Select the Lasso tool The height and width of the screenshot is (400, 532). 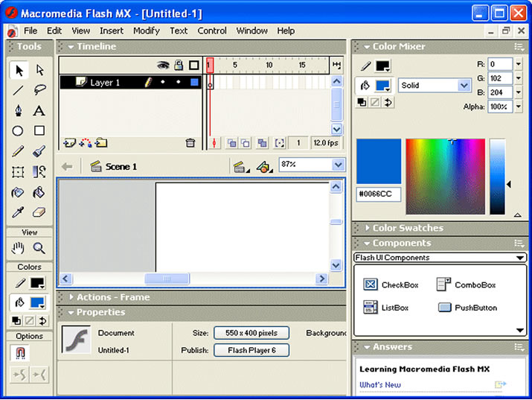pos(39,90)
